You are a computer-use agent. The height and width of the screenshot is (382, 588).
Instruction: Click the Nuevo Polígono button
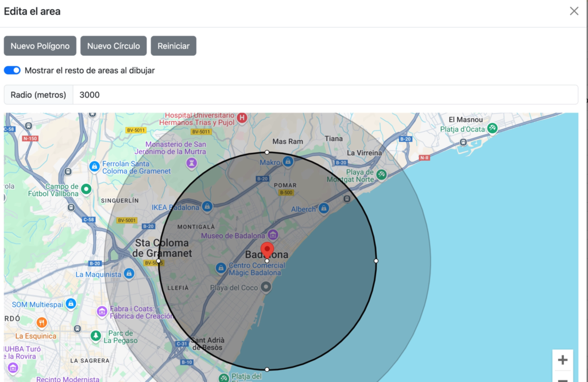click(40, 46)
